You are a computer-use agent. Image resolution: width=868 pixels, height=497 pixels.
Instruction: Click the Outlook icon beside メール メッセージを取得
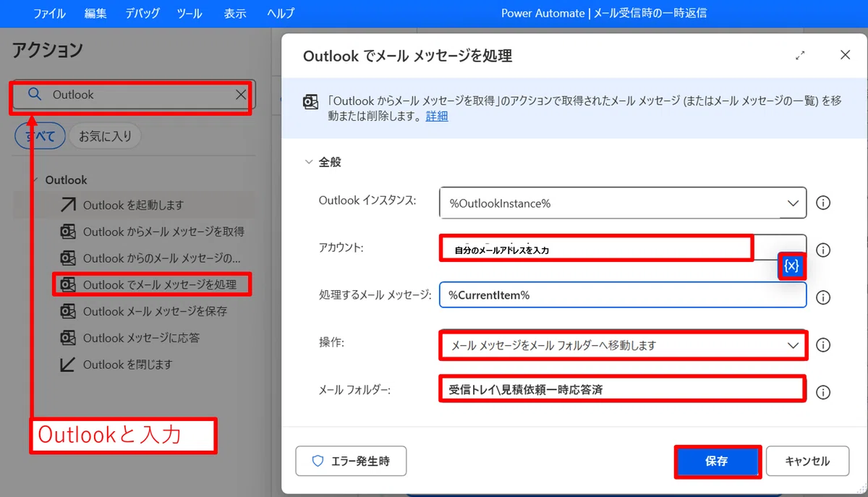(68, 231)
